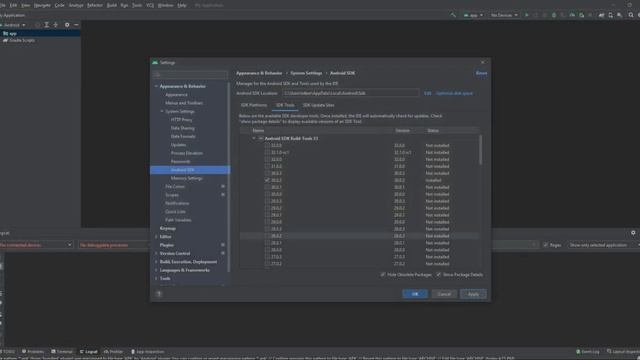Check the 32.1.0-rc1 build tools checkbox
640x360 pixels.
[267, 152]
